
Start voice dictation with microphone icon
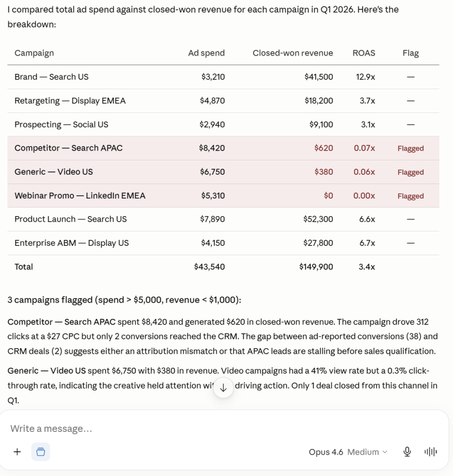[407, 452]
